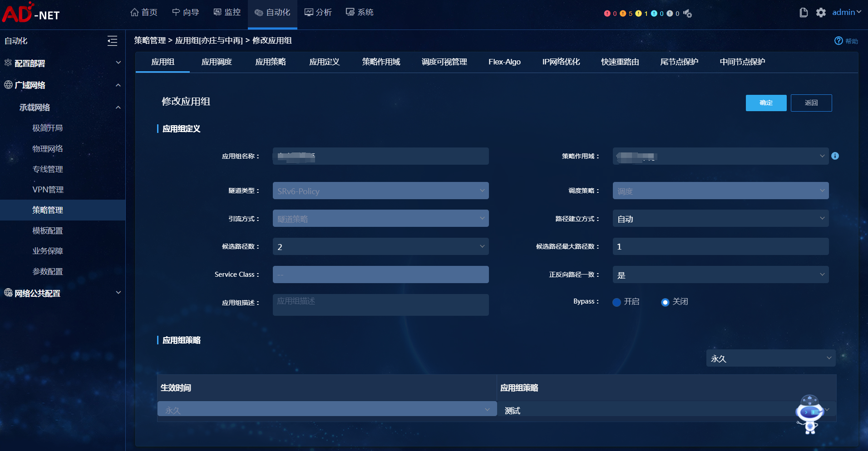Click the 确定 button
The image size is (868, 451).
click(x=766, y=103)
